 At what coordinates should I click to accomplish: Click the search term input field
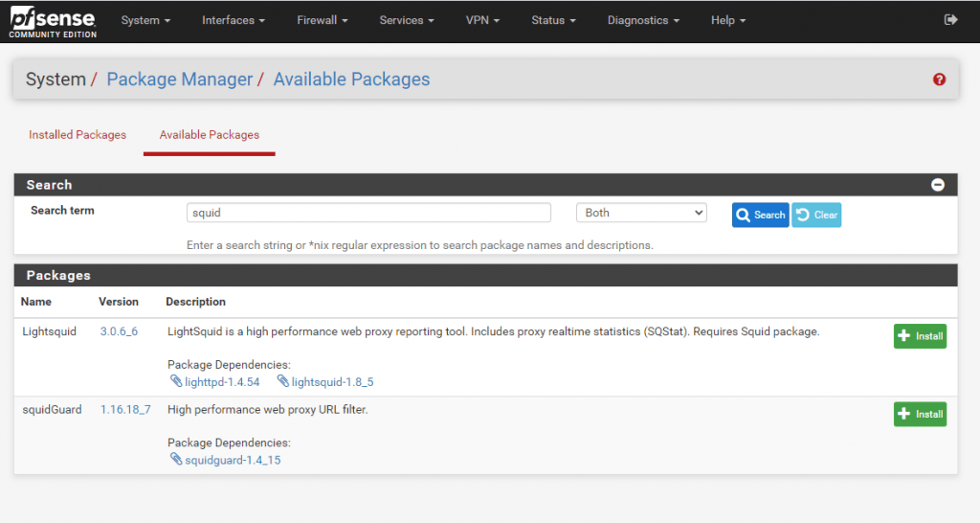[x=368, y=213]
